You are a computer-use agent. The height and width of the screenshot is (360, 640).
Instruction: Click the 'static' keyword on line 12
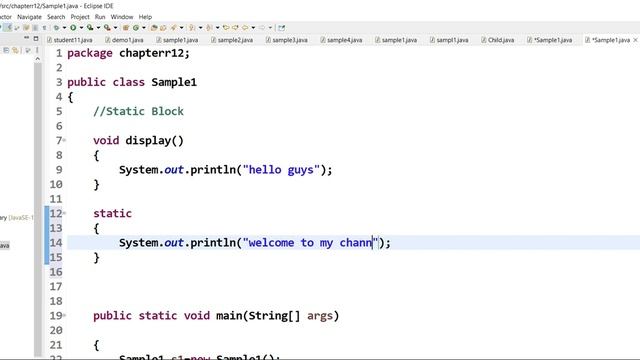[112, 213]
